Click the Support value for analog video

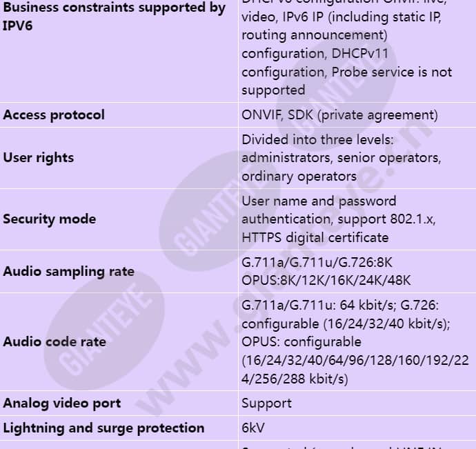point(266,403)
